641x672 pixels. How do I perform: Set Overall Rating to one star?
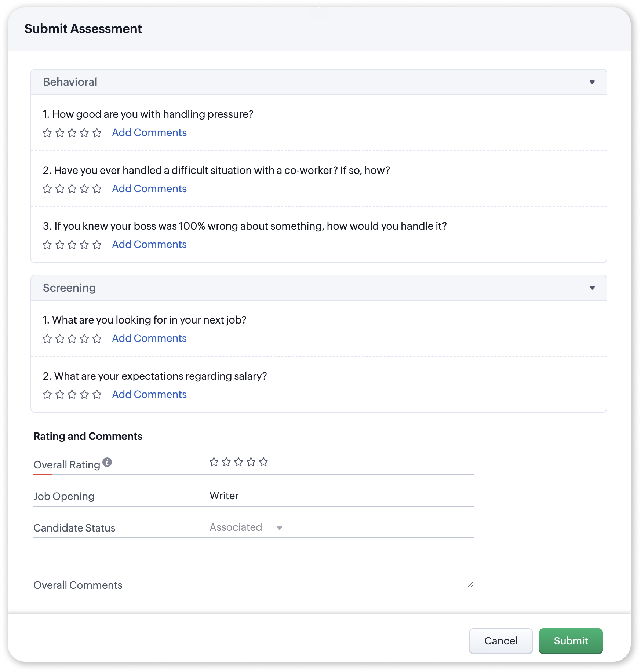pyautogui.click(x=214, y=462)
